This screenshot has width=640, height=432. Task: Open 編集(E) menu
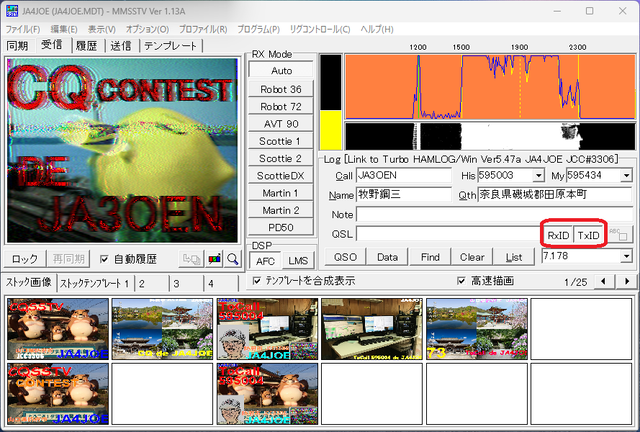tap(64, 29)
